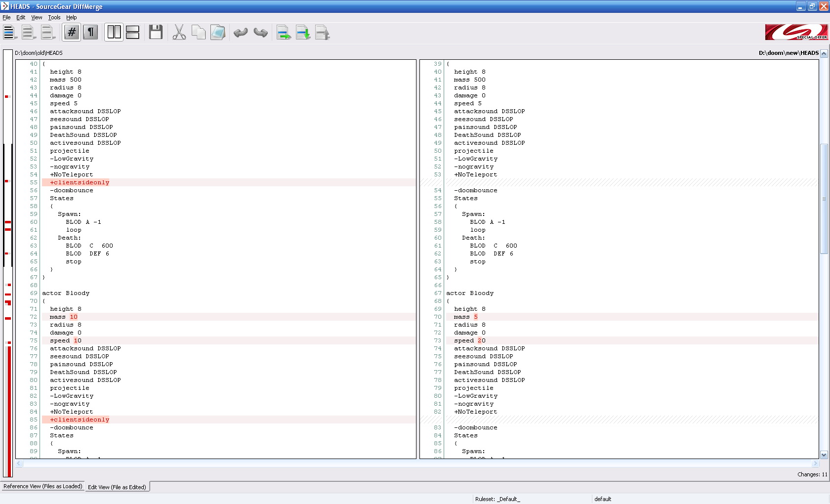Viewport: 830px width, 504px height.
Task: Switch to horizontal stacked split view
Action: [x=132, y=33]
